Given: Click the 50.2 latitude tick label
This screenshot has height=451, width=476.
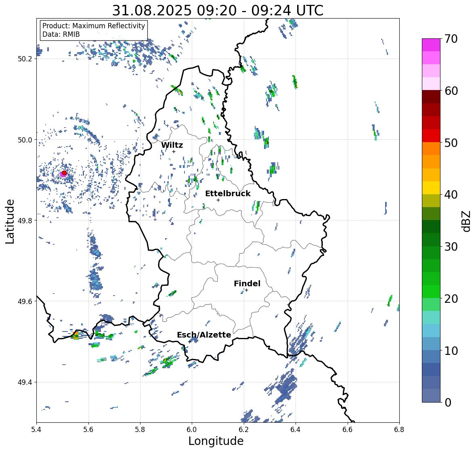Looking at the screenshot, I should click(x=25, y=59).
